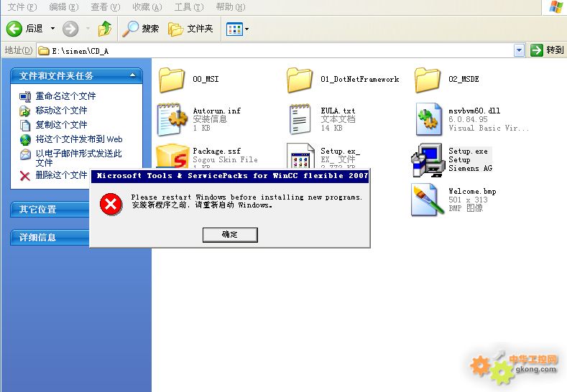Select the Package.ssf Sogou skin icon

172,157
